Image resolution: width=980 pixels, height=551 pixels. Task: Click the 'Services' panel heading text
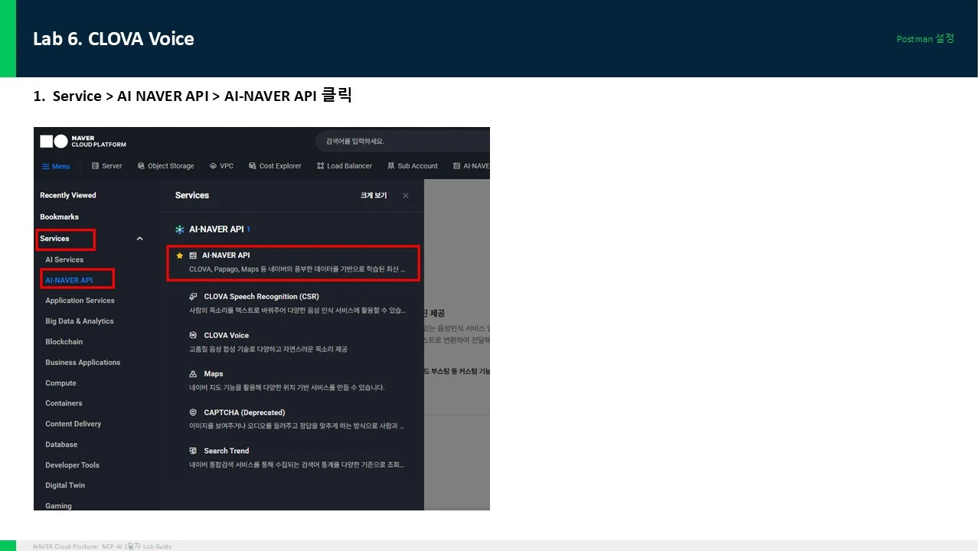click(192, 195)
